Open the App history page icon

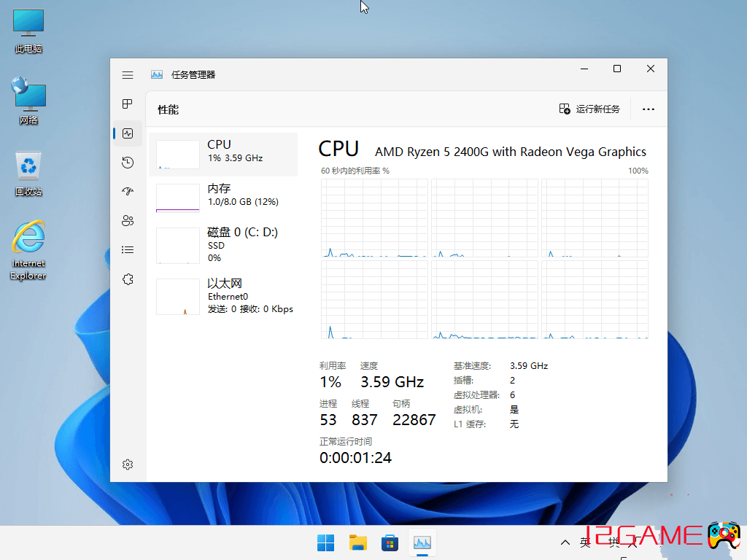click(x=127, y=163)
